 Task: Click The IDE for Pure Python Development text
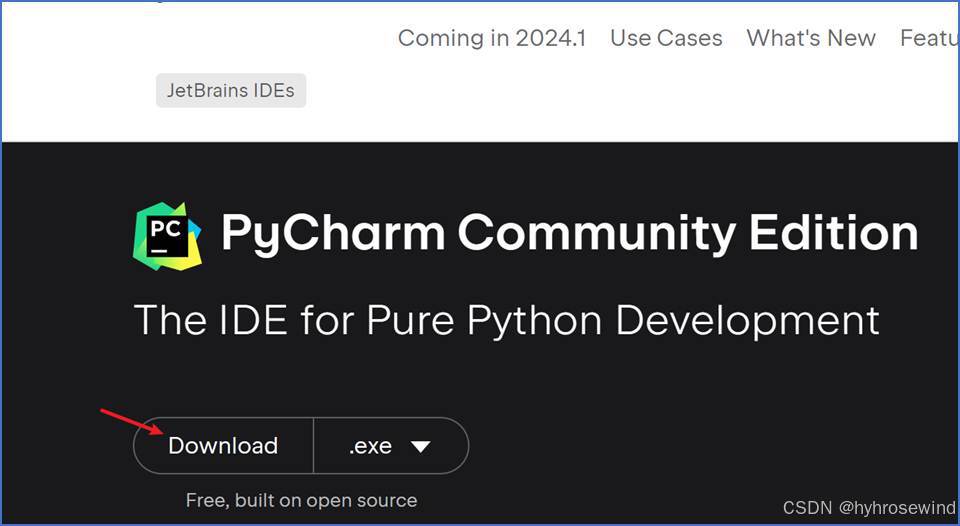click(x=507, y=320)
